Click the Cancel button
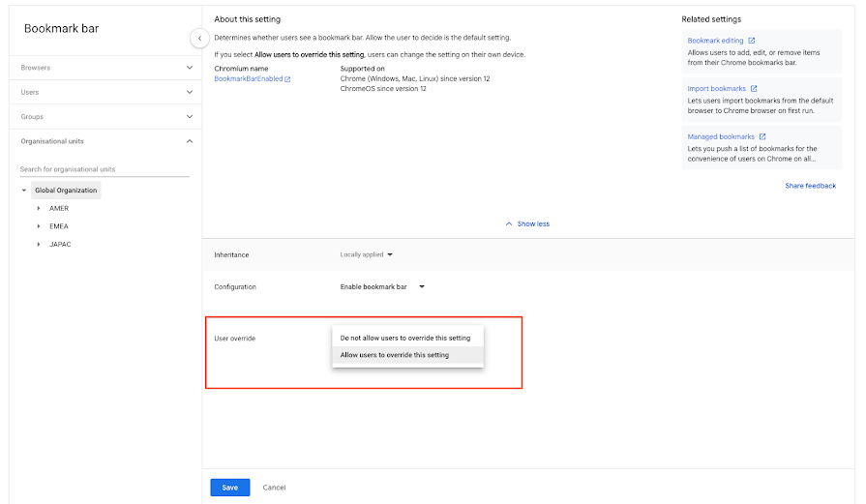 click(274, 488)
